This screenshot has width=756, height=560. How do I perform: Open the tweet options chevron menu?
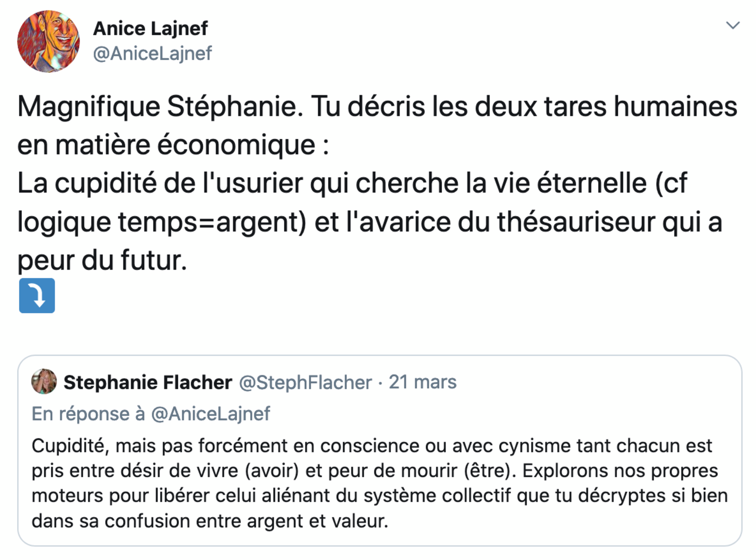(732, 25)
